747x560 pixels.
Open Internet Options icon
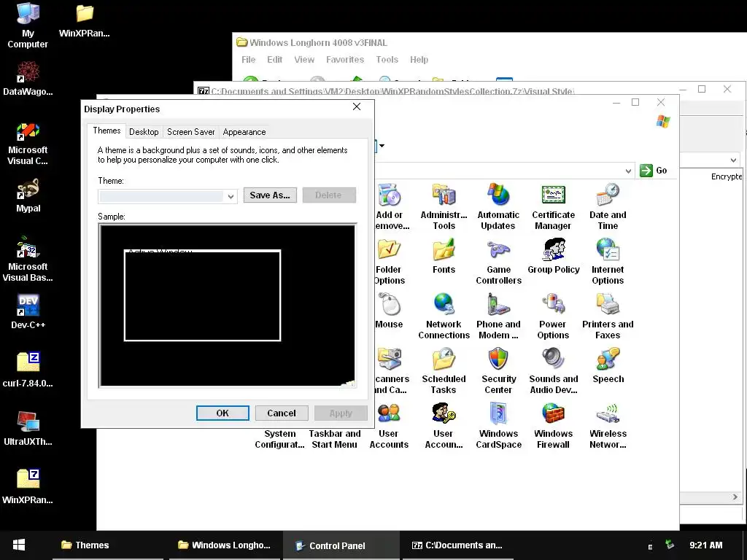tap(608, 261)
